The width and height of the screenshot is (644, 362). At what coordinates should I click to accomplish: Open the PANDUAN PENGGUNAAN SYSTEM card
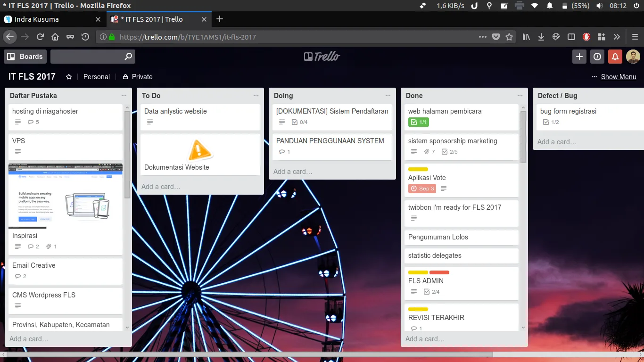(x=332, y=147)
